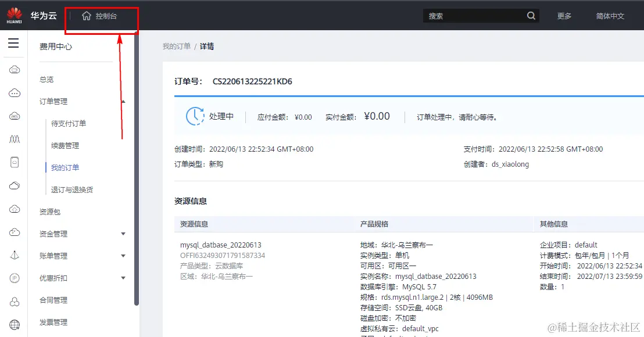Click the magnifier search icon
Viewport: 644px width, 337px height.
tap(531, 16)
